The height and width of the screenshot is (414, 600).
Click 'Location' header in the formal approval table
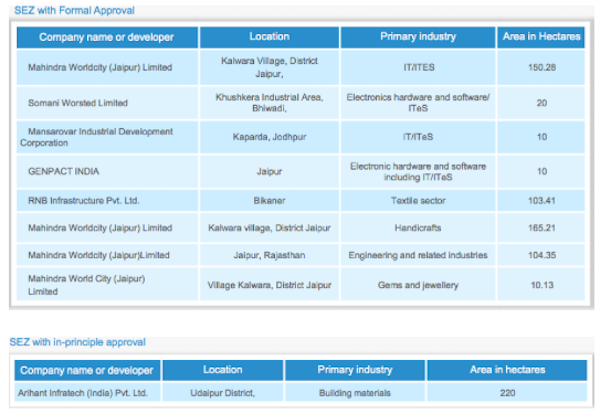(x=269, y=37)
